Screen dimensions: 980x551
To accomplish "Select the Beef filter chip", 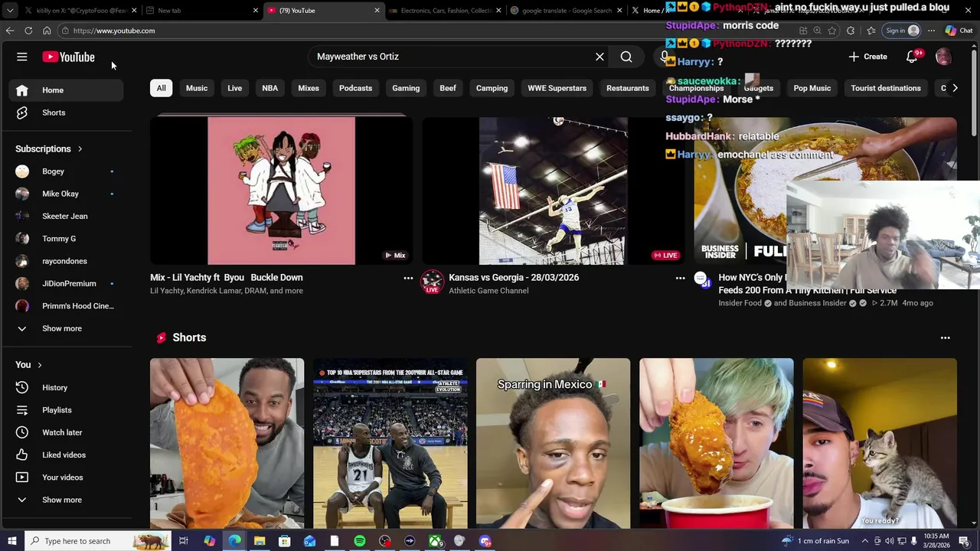I will tap(448, 88).
